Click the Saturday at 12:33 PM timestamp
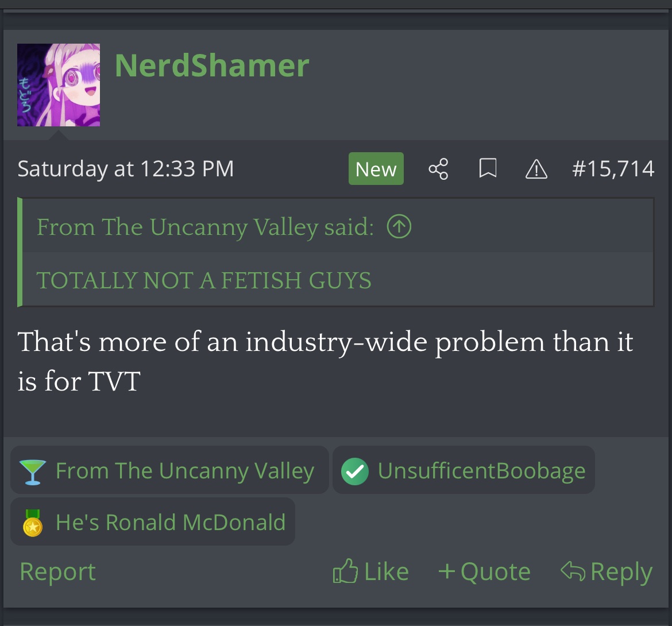 point(125,169)
